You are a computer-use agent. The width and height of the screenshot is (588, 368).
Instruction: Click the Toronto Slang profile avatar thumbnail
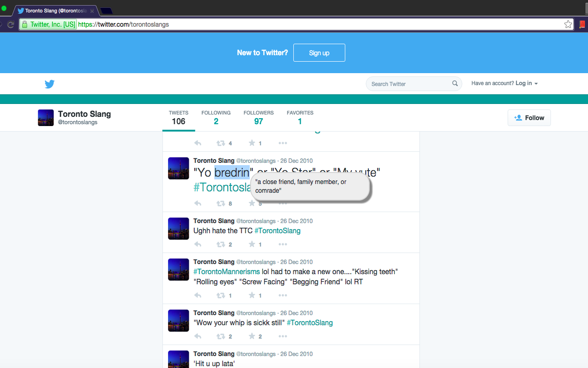tap(46, 118)
